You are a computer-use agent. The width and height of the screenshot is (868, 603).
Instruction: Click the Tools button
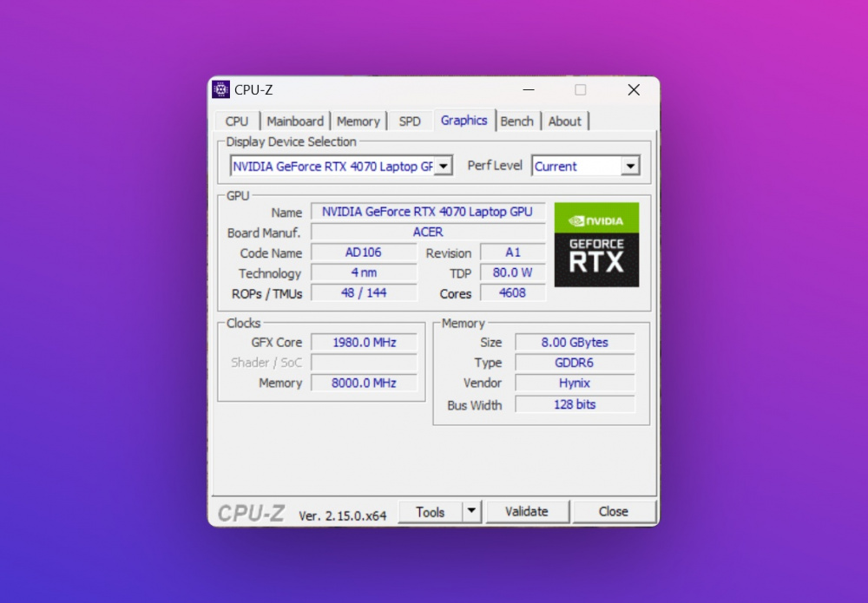pyautogui.click(x=430, y=512)
